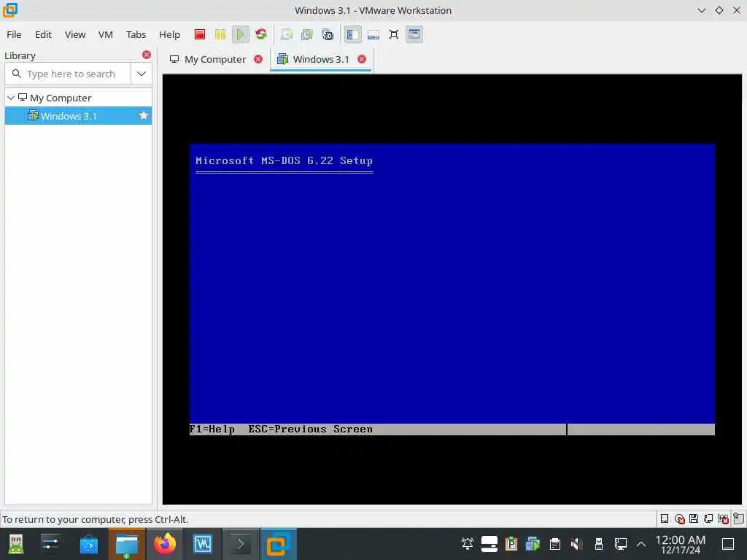Viewport: 747px width, 560px height.
Task: Expand hidden system tray icons arrow
Action: click(641, 544)
